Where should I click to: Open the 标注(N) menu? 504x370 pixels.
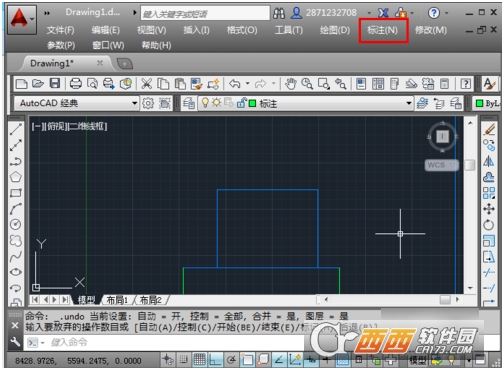click(x=383, y=30)
